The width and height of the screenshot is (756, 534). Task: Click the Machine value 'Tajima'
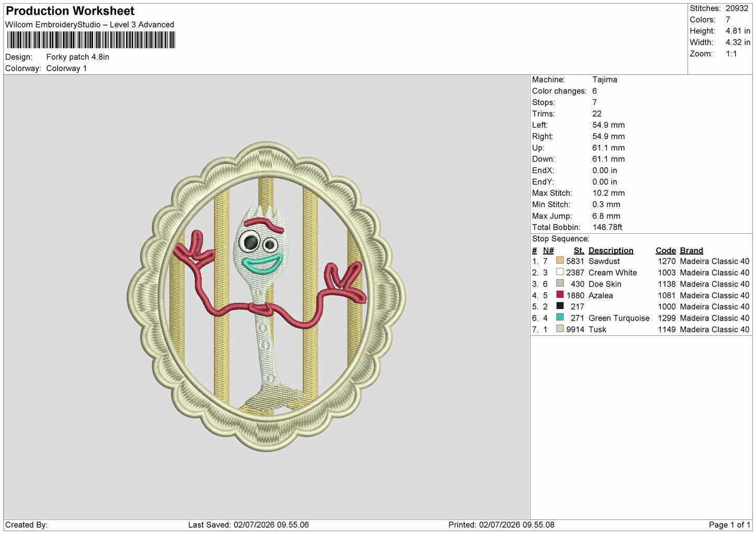coord(604,79)
